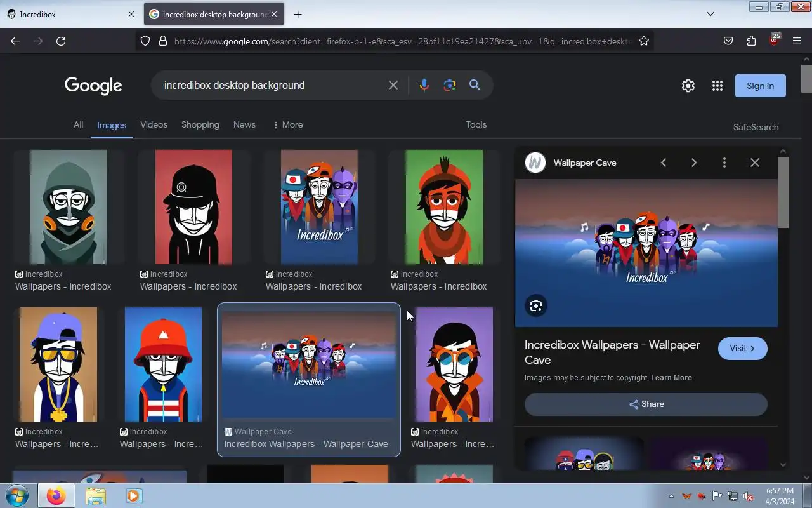
Task: Click the Firefox taskbar icon
Action: tap(56, 495)
